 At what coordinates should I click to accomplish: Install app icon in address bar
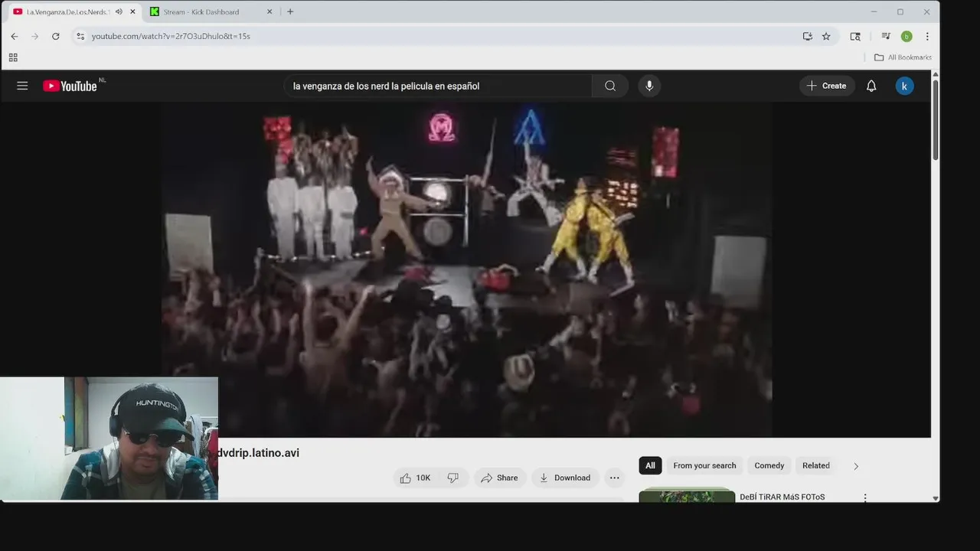pos(807,36)
